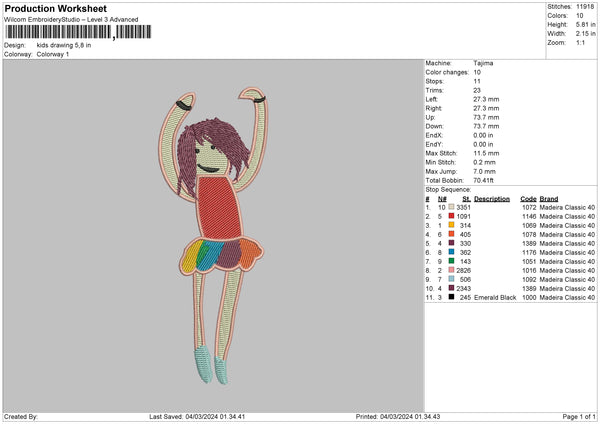Click the Stitches count 11918

point(585,6)
